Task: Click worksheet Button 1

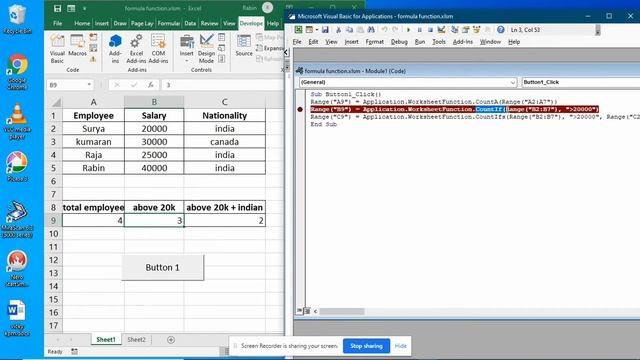Action: point(162,267)
